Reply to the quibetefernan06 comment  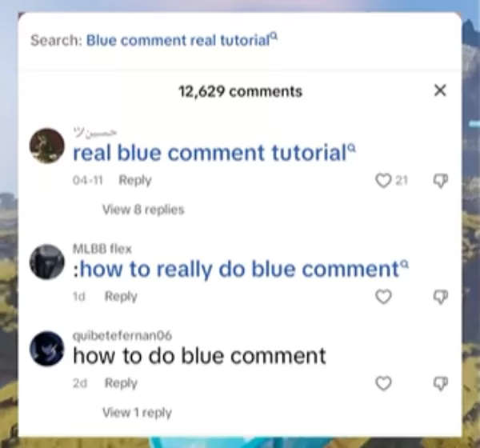(x=121, y=382)
